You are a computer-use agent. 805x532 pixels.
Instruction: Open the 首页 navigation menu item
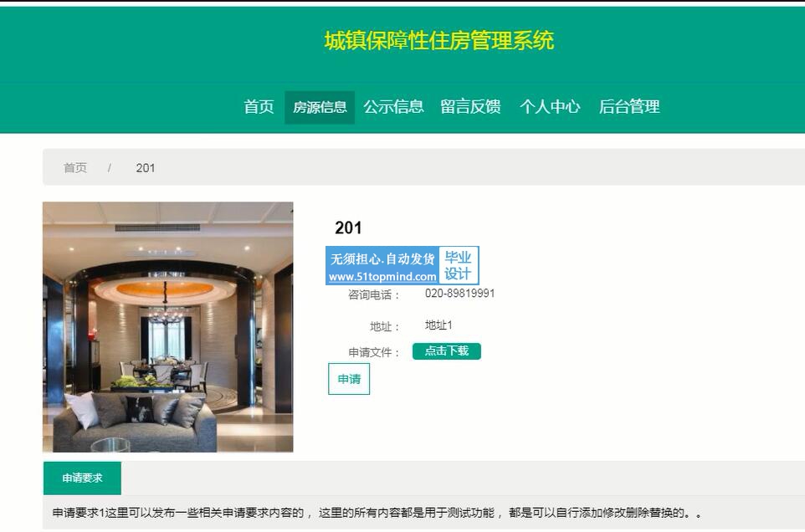click(x=259, y=107)
